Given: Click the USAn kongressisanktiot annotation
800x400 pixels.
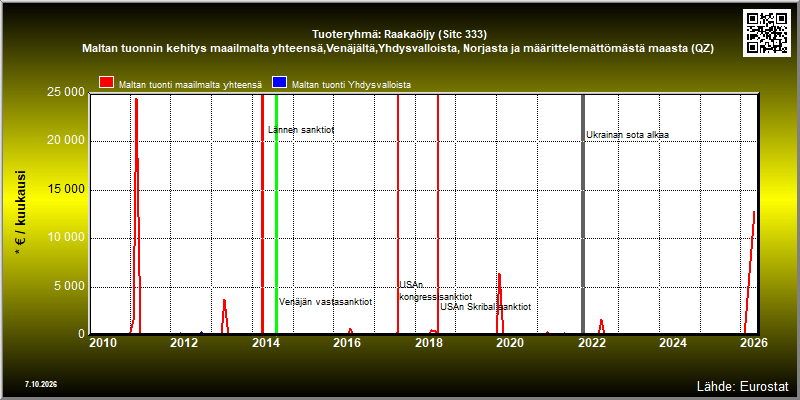Looking at the screenshot, I should tap(435, 291).
